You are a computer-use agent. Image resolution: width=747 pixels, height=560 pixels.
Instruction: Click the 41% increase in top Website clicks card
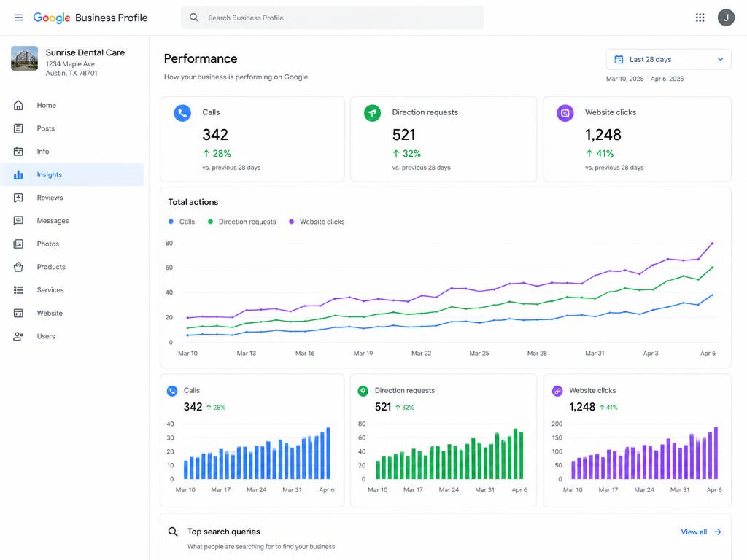coord(600,153)
